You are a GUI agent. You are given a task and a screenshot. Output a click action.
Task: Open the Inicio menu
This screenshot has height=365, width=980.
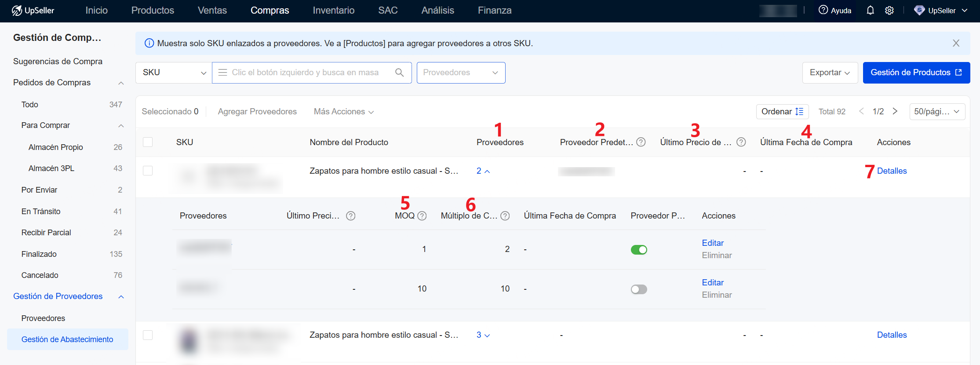click(96, 11)
